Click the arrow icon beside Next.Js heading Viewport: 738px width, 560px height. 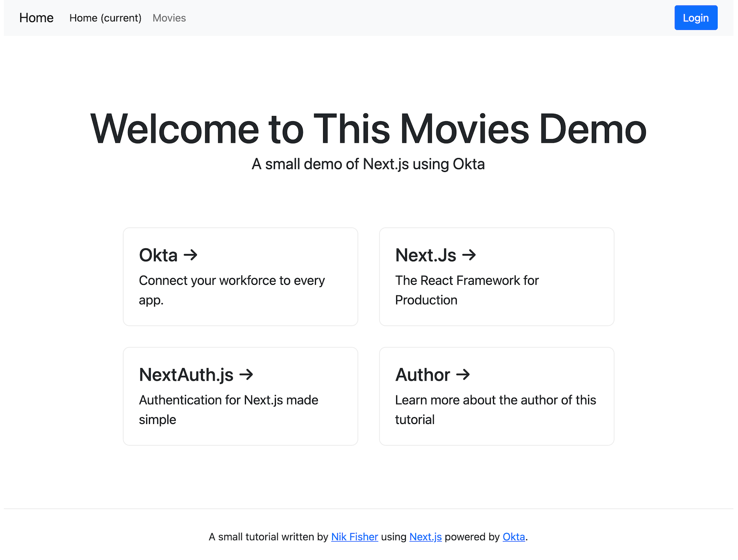click(469, 255)
